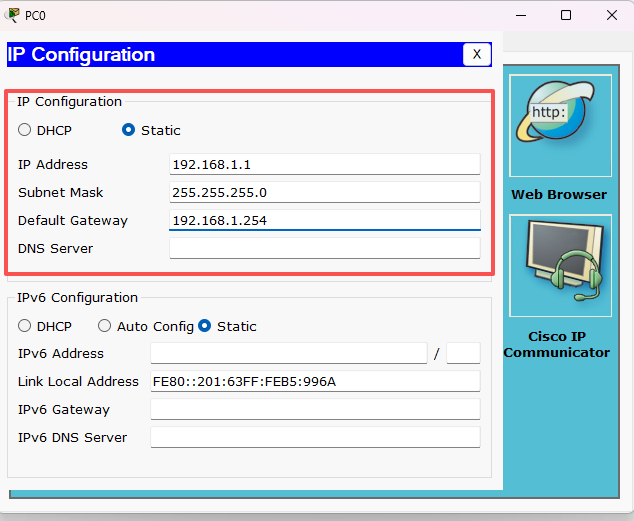634x521 pixels.
Task: Click the IPv6 Address field
Action: 289,353
